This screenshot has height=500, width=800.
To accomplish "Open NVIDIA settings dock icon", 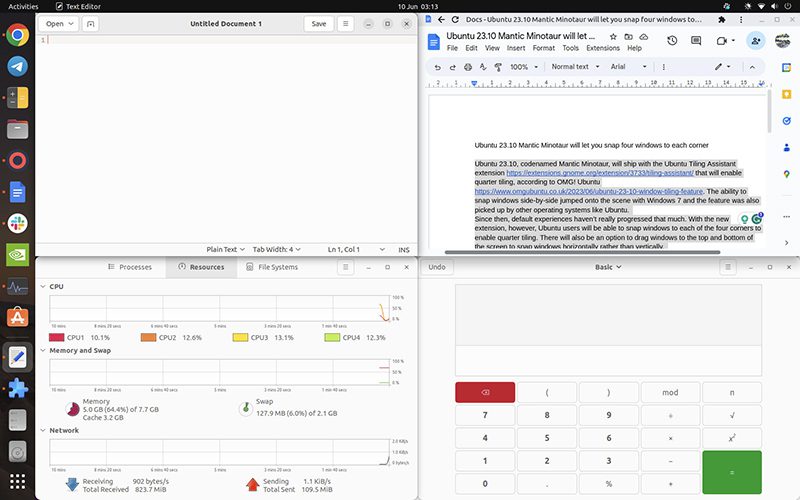I will pyautogui.click(x=17, y=255).
